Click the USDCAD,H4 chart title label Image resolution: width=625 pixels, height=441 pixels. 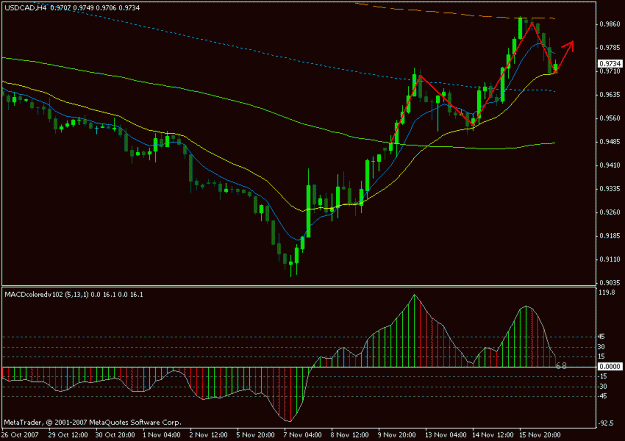coord(26,8)
